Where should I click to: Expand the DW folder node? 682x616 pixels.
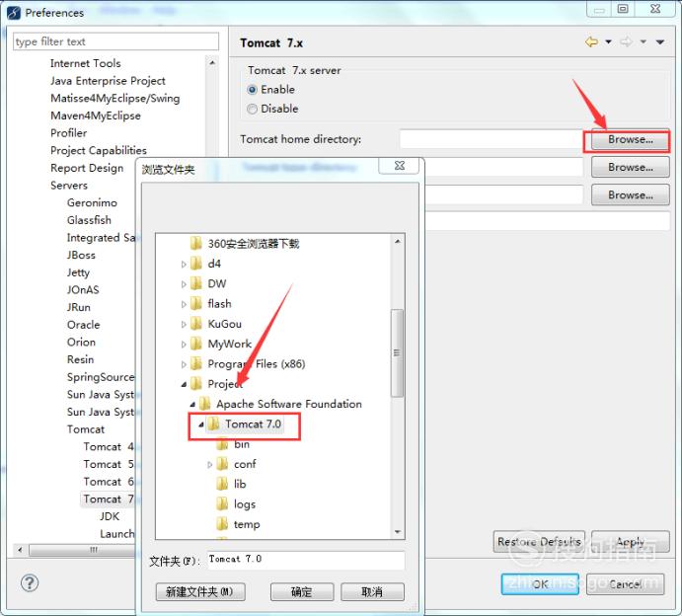tap(184, 284)
